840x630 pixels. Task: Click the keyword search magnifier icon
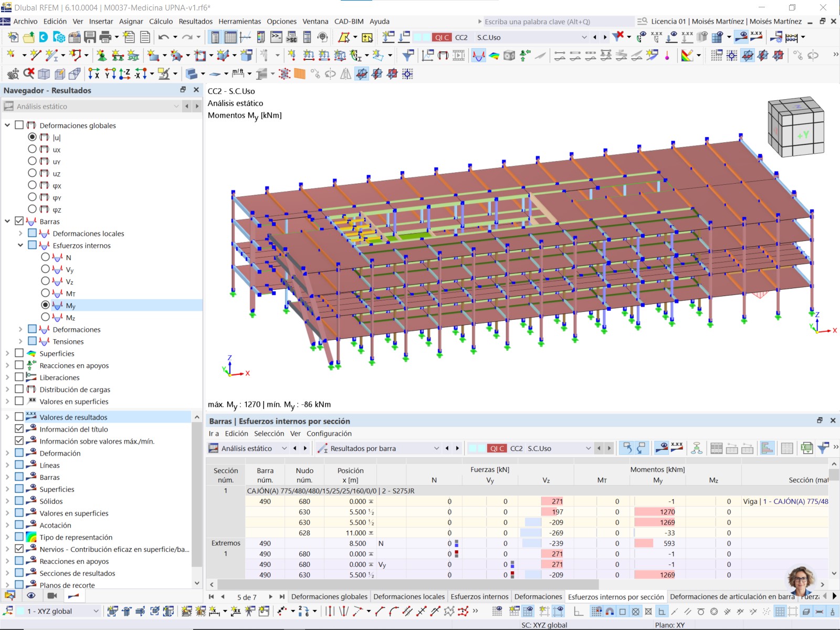(x=642, y=22)
